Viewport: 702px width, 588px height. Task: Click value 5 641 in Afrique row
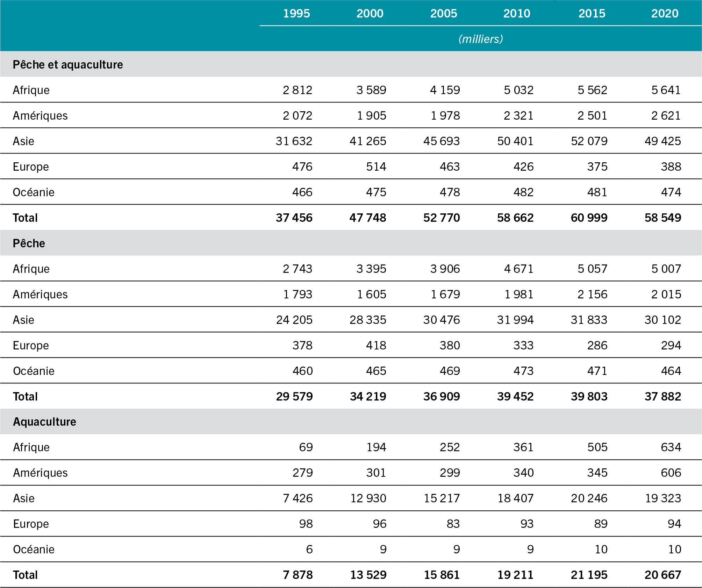tap(666, 90)
